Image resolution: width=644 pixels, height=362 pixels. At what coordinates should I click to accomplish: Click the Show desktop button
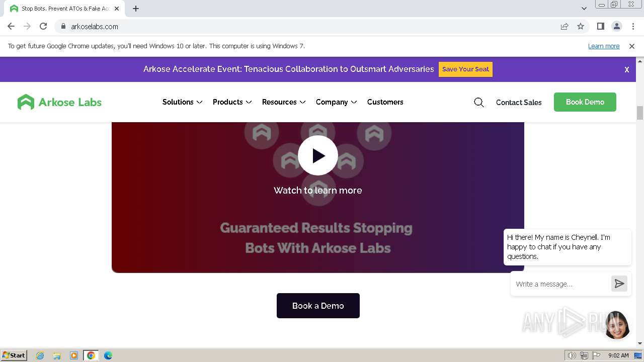tap(638, 355)
